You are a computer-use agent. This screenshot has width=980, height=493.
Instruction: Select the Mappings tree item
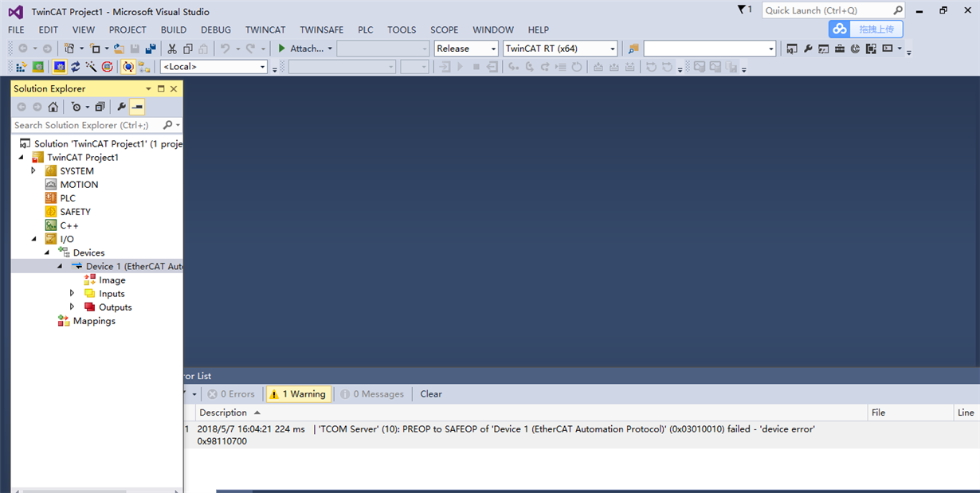tap(94, 321)
